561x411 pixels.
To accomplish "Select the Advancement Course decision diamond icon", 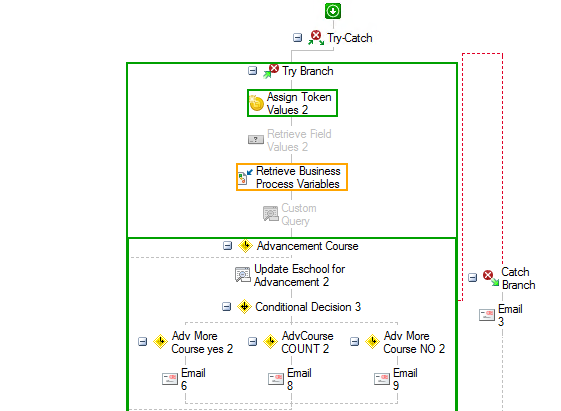I will pyautogui.click(x=245, y=246).
